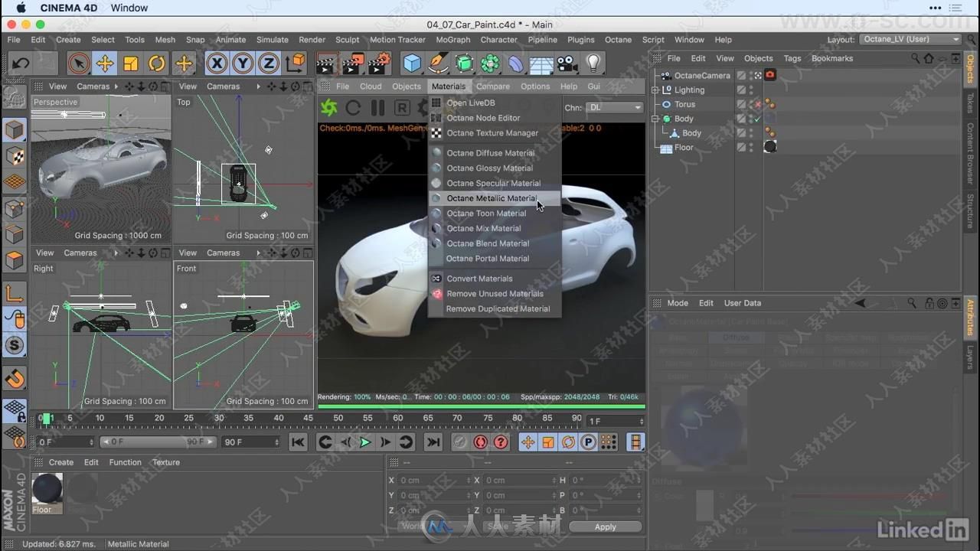Open the Top viewport Cameras menu

click(223, 86)
